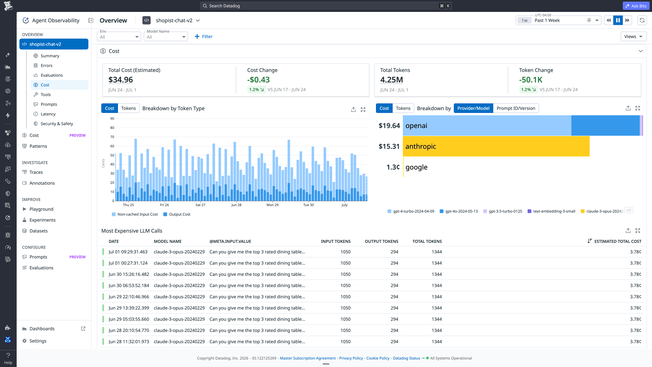Open the Privacy Policy link

pos(351,358)
